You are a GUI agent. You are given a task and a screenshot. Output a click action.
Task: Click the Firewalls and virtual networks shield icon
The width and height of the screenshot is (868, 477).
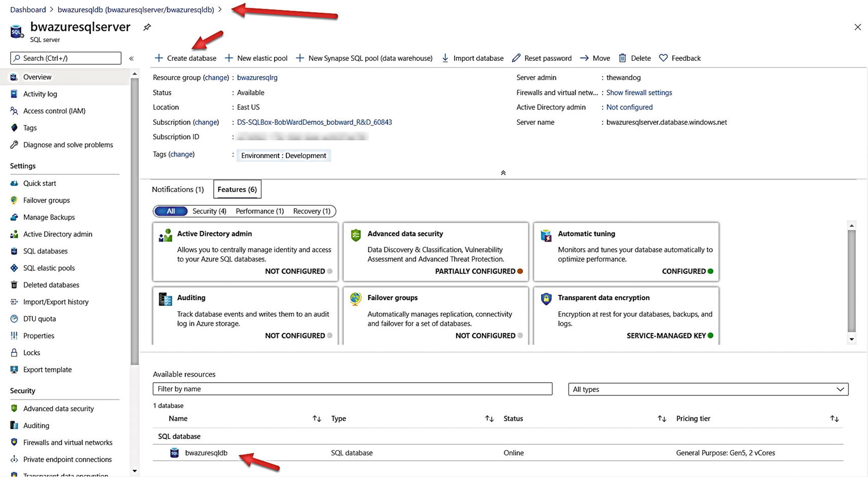(x=14, y=442)
